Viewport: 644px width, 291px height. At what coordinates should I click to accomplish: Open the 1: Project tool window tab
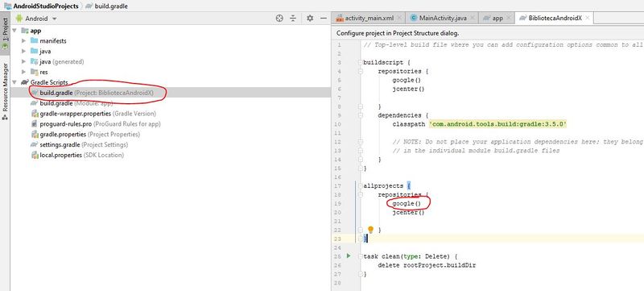pos(5,33)
